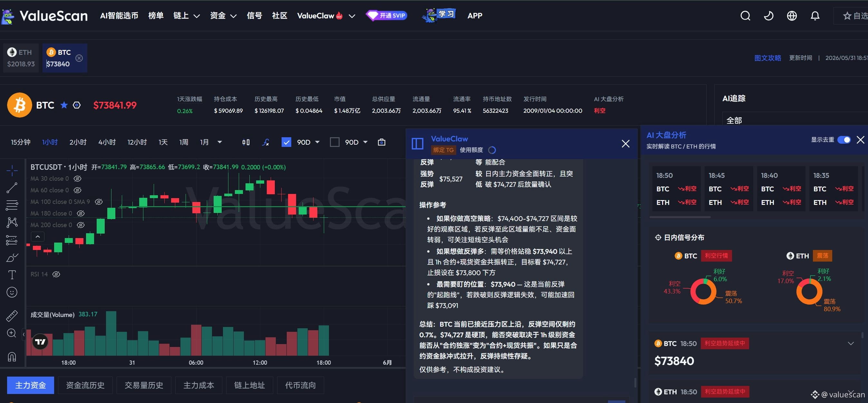Select the 15分钟 timeframe
This screenshot has height=403, width=868.
(21, 142)
